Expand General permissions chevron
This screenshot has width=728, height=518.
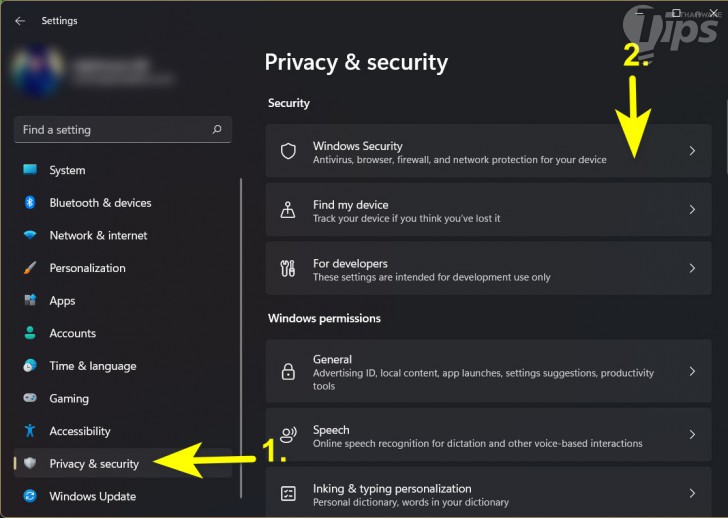(692, 371)
